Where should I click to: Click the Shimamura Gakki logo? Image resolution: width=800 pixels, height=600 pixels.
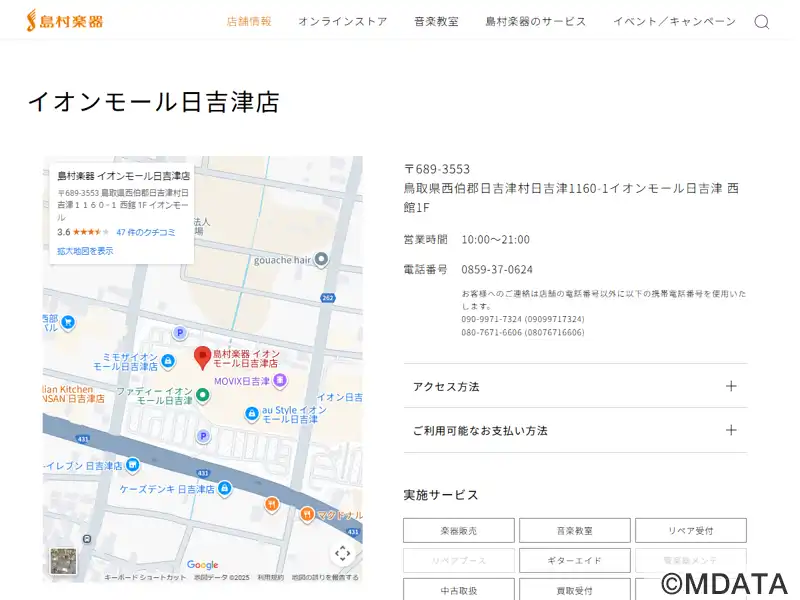[65, 21]
